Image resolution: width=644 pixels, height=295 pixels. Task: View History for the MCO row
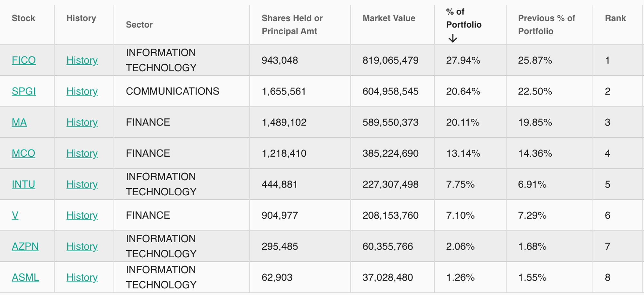click(82, 153)
